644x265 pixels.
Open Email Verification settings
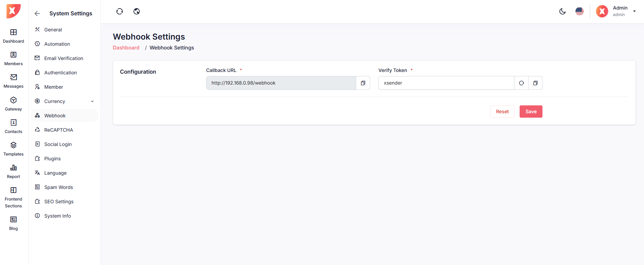tap(64, 58)
